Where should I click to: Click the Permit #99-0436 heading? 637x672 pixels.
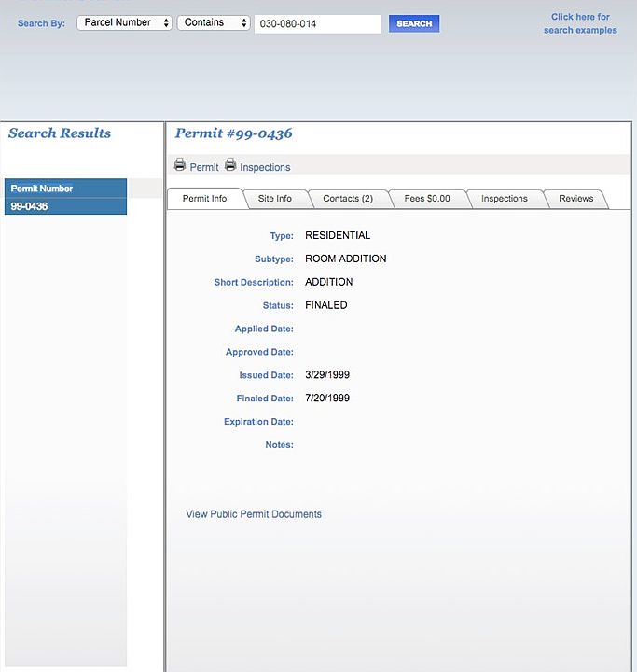[234, 133]
